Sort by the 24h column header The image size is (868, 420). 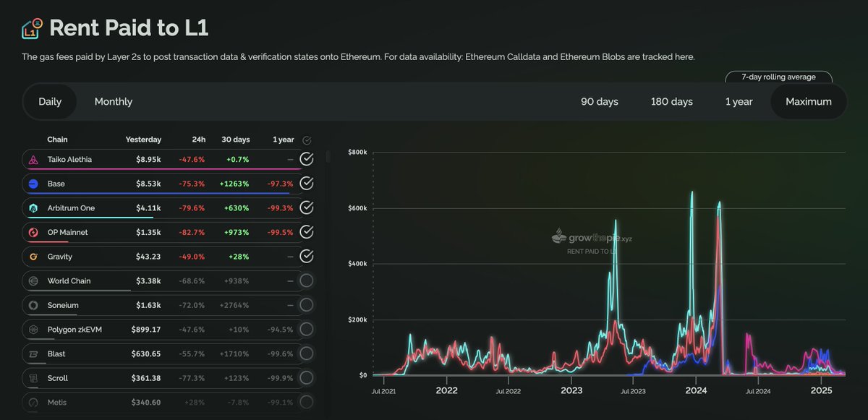coord(198,140)
